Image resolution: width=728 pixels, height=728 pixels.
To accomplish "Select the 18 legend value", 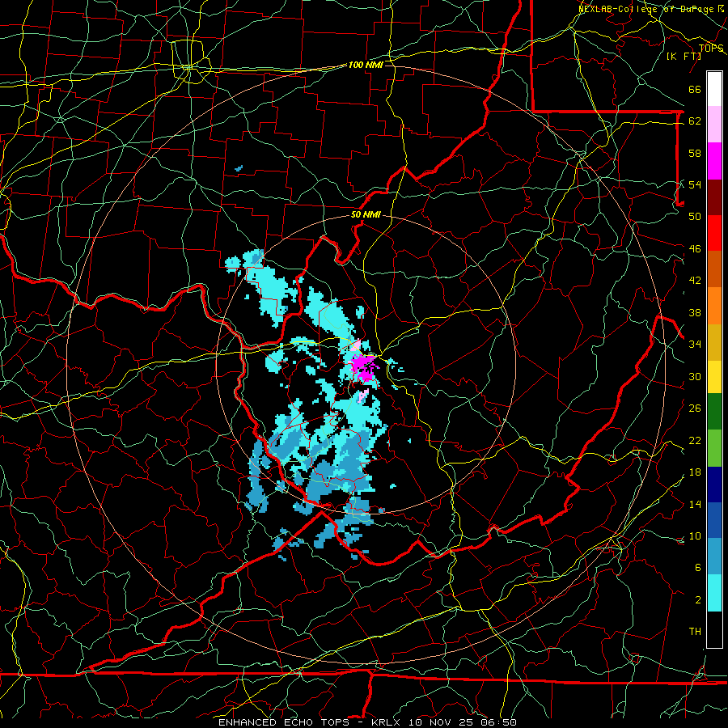I will pos(695,472).
